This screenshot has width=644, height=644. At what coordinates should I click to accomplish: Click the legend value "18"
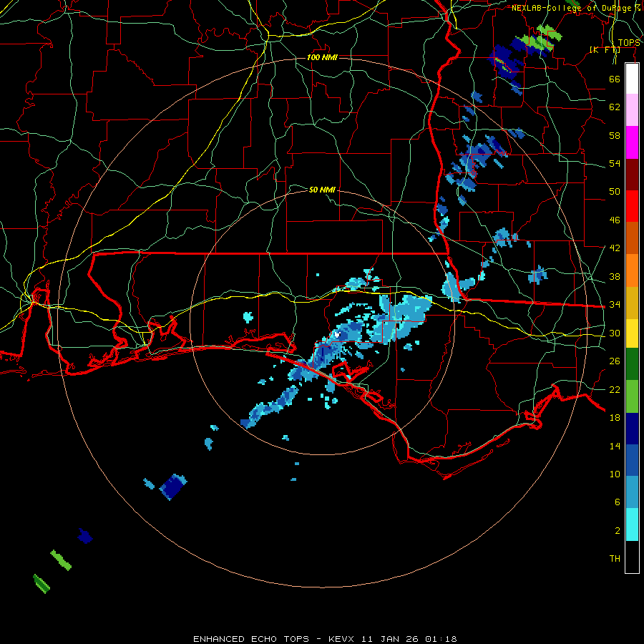click(615, 418)
